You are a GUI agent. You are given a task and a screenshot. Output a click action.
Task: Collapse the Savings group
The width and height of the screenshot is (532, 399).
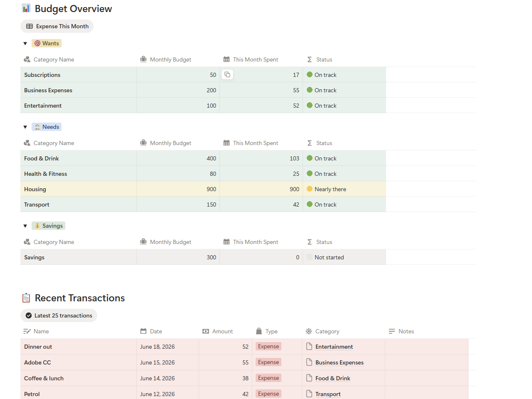click(25, 226)
